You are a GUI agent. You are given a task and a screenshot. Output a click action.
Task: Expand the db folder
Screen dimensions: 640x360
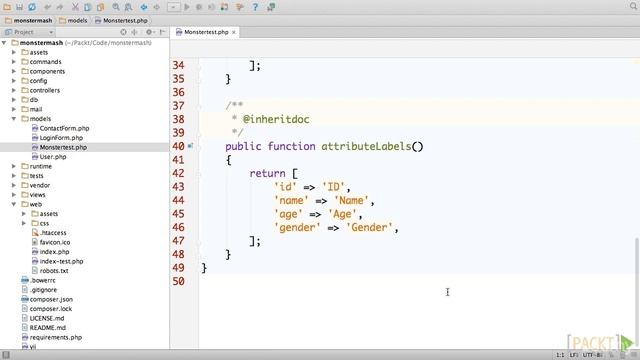click(x=14, y=100)
